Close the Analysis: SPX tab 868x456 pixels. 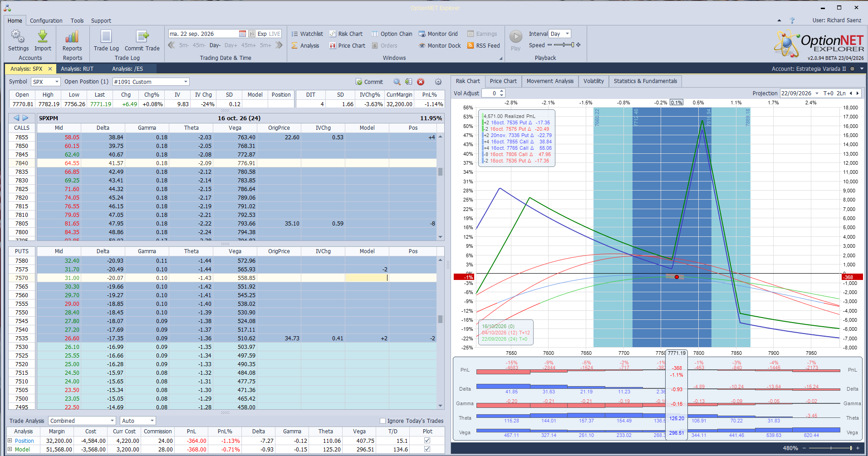[50, 69]
